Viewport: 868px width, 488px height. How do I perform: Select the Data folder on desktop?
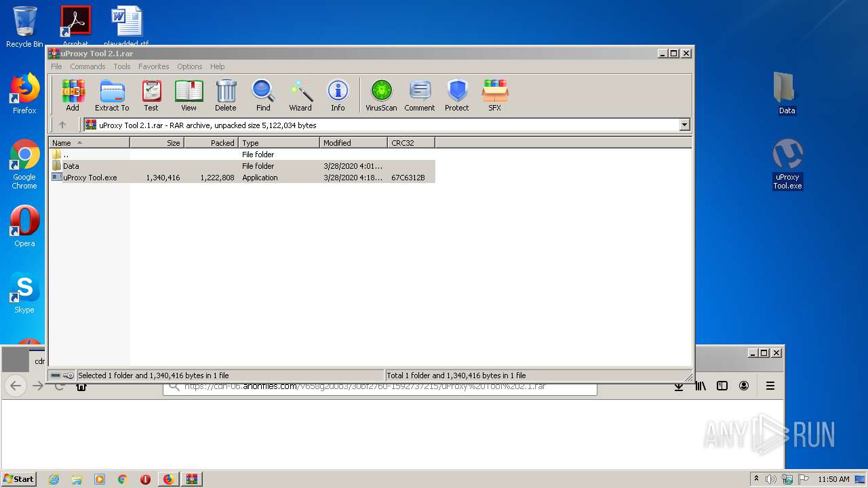coord(787,94)
